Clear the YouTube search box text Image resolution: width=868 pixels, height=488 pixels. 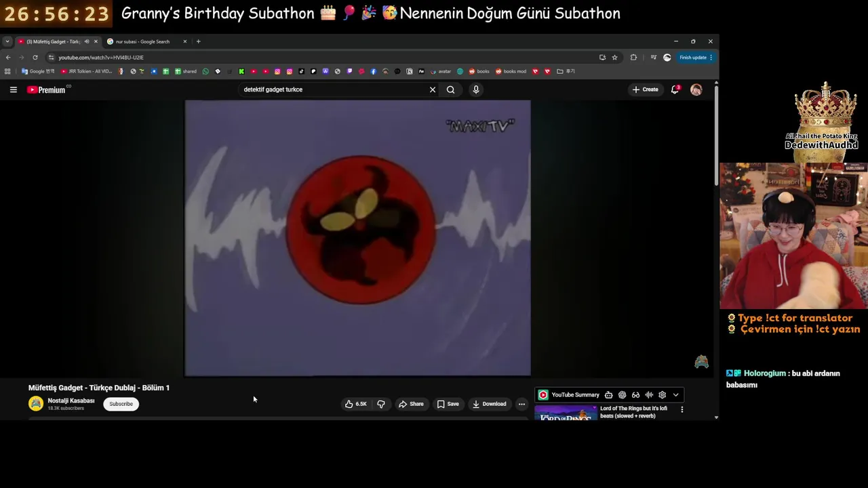click(x=433, y=89)
